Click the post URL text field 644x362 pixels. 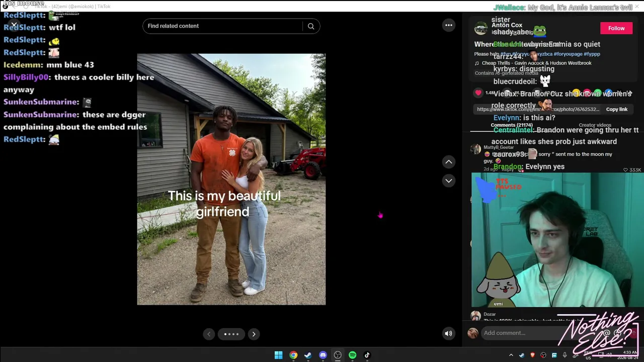coord(538,109)
